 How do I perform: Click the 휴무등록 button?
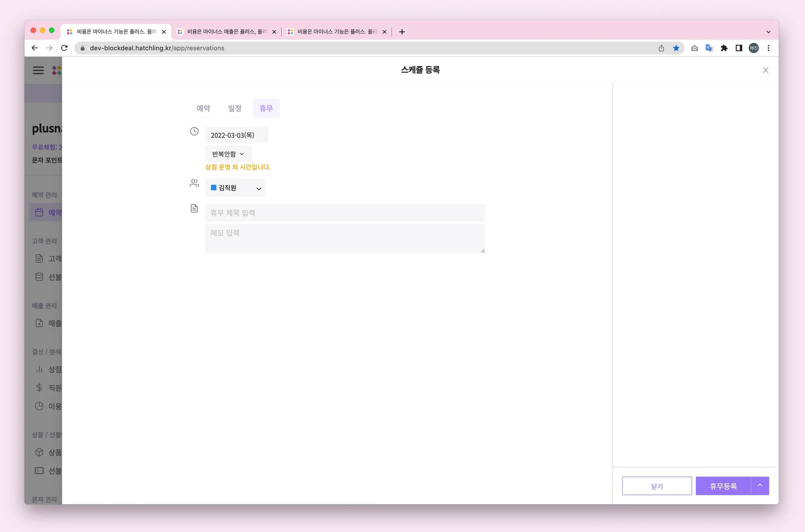(x=723, y=486)
